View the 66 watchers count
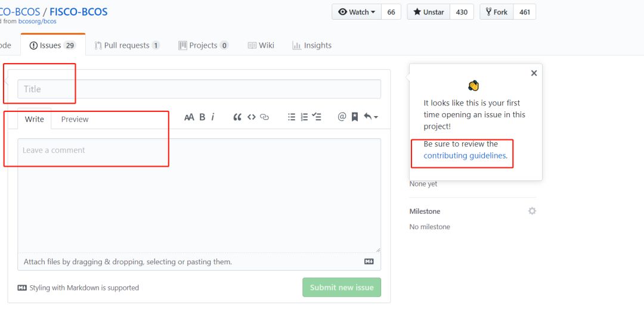The height and width of the screenshot is (309, 644). tap(391, 12)
